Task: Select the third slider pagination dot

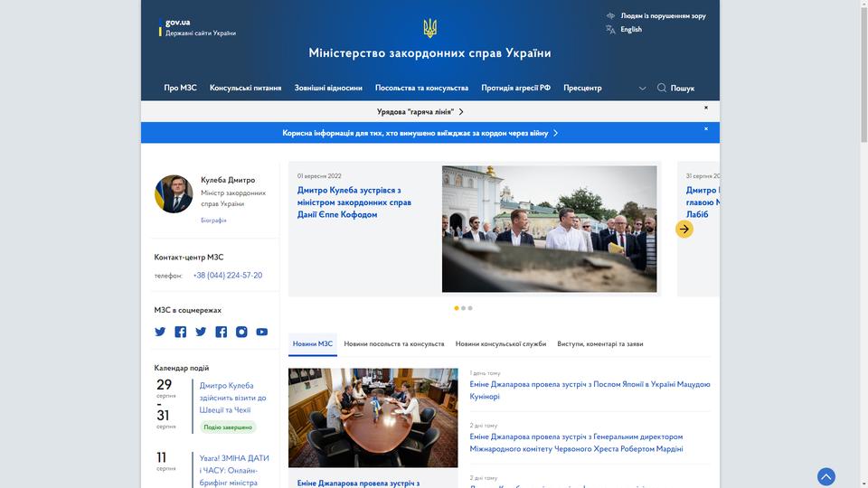Action: [470, 308]
